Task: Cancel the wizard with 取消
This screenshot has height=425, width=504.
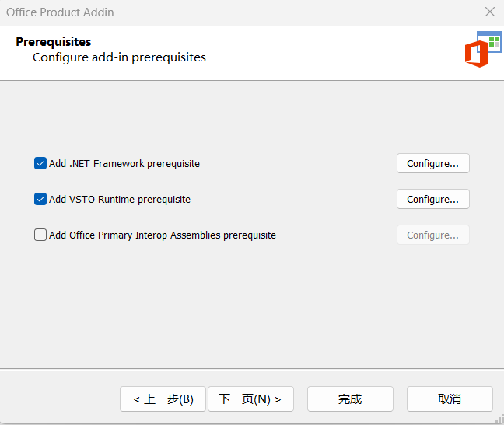Action: [450, 399]
